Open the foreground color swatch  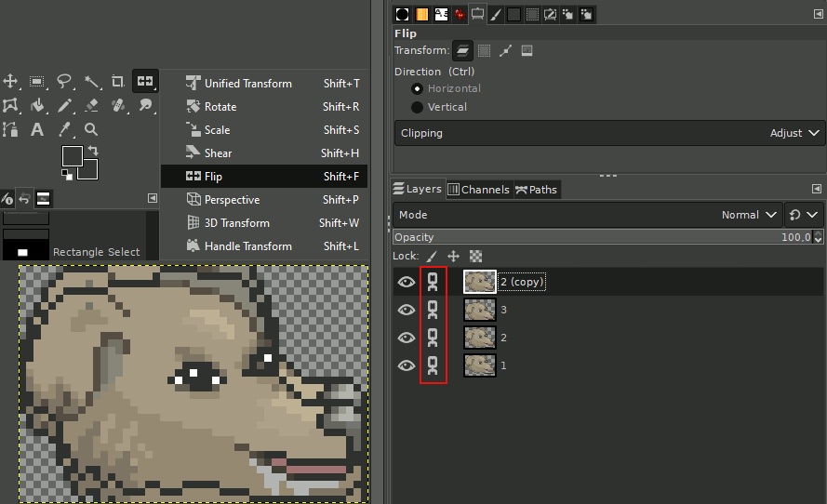pos(72,156)
